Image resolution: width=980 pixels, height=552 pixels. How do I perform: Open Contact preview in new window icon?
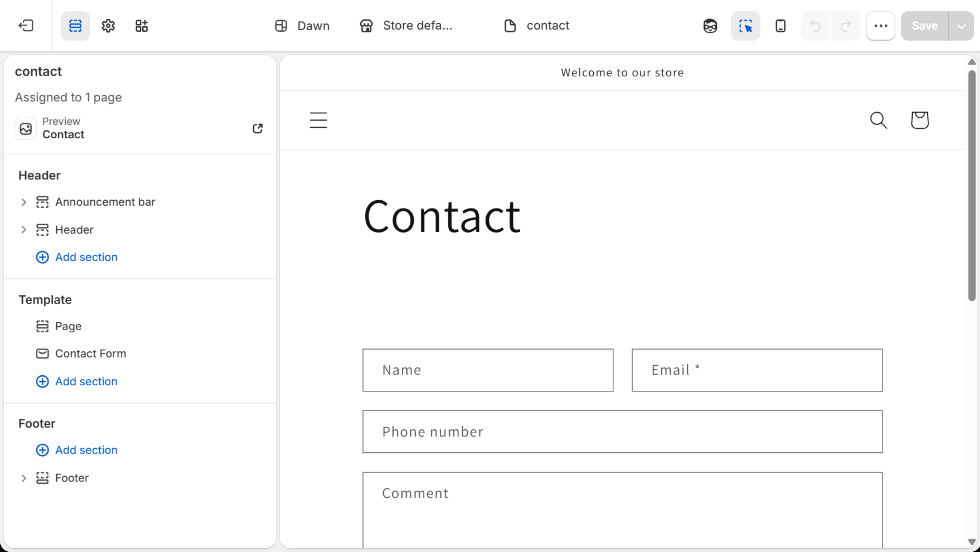point(258,128)
